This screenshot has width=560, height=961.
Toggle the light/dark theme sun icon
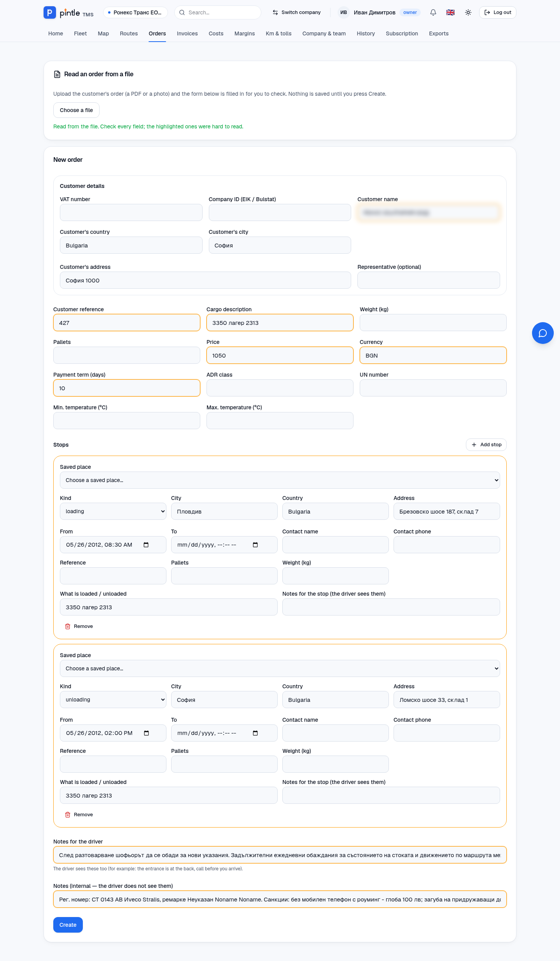click(468, 12)
